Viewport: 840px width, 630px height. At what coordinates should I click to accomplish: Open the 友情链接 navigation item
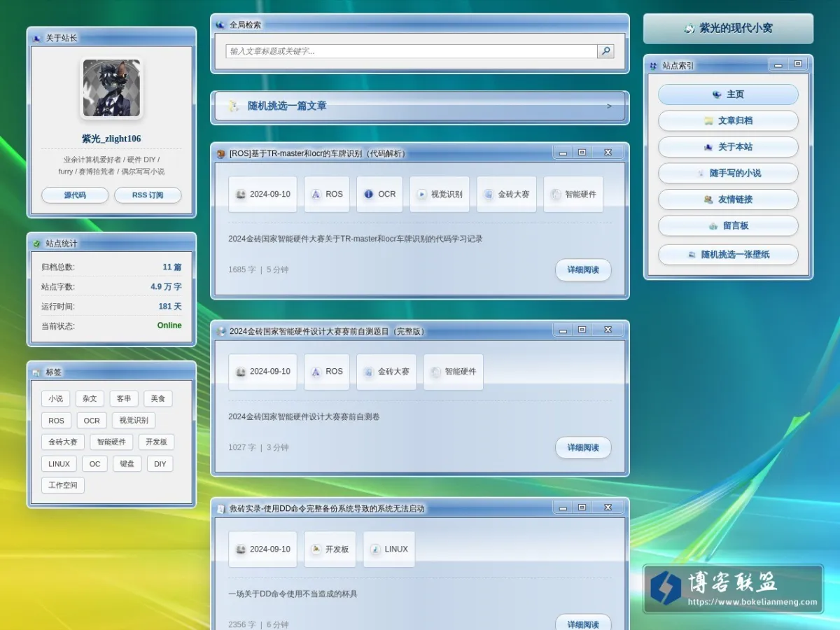point(728,199)
